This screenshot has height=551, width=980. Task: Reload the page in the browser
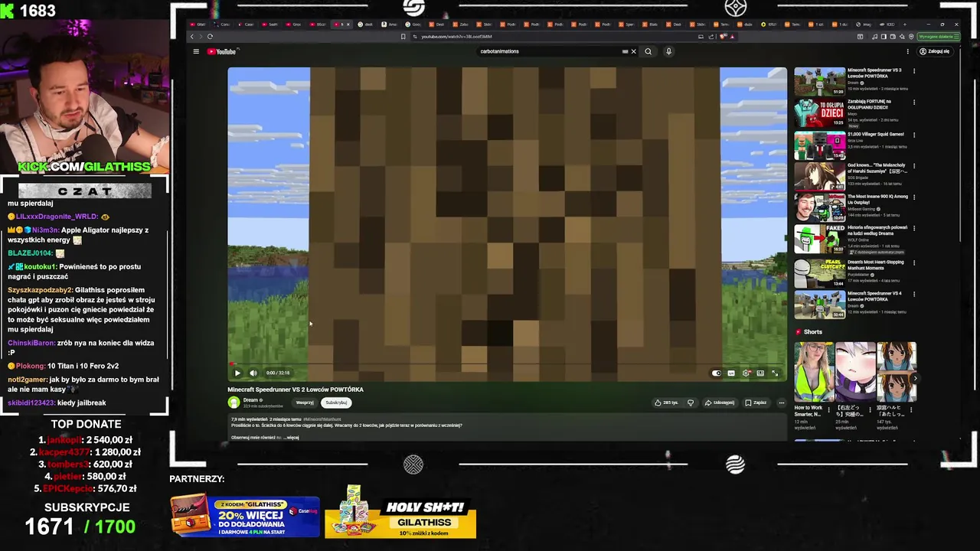pyautogui.click(x=210, y=36)
